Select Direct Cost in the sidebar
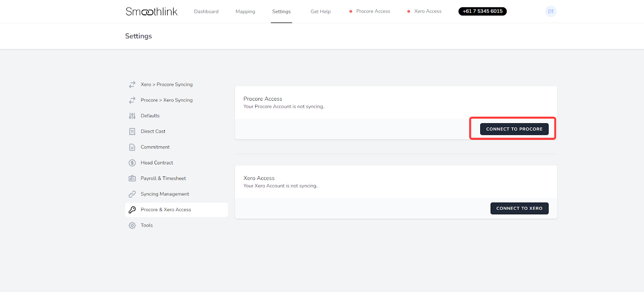This screenshot has height=292, width=644. (x=176, y=132)
